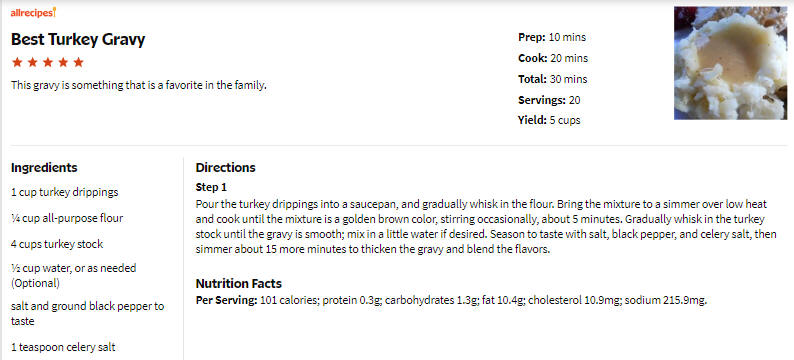Click the all-purpose flour ingredient
The width and height of the screenshot is (794, 360).
(67, 218)
